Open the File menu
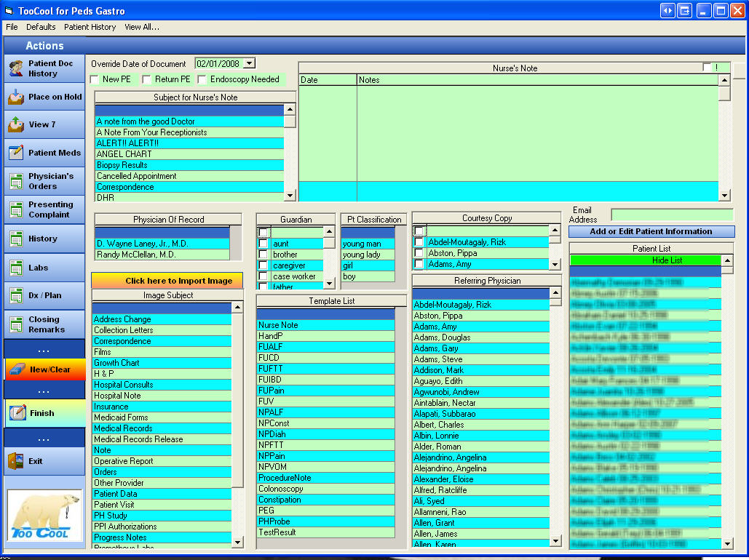This screenshot has height=560, width=749. pos(12,27)
